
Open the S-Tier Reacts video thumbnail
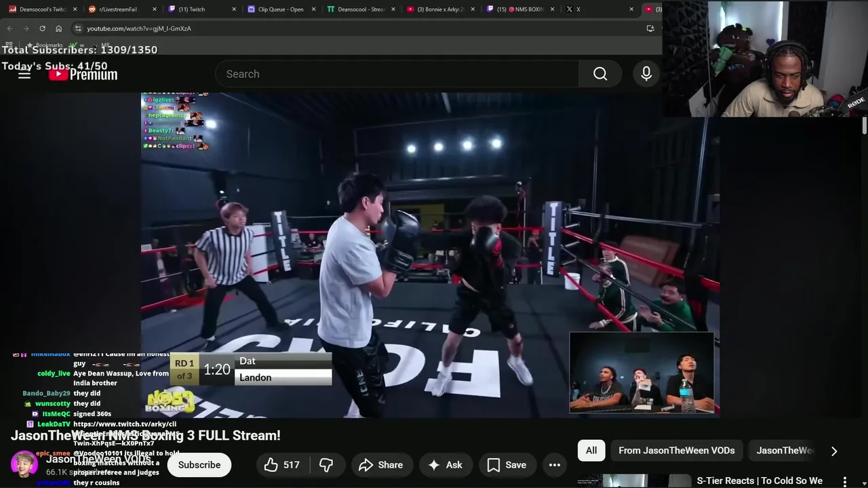coord(634,481)
